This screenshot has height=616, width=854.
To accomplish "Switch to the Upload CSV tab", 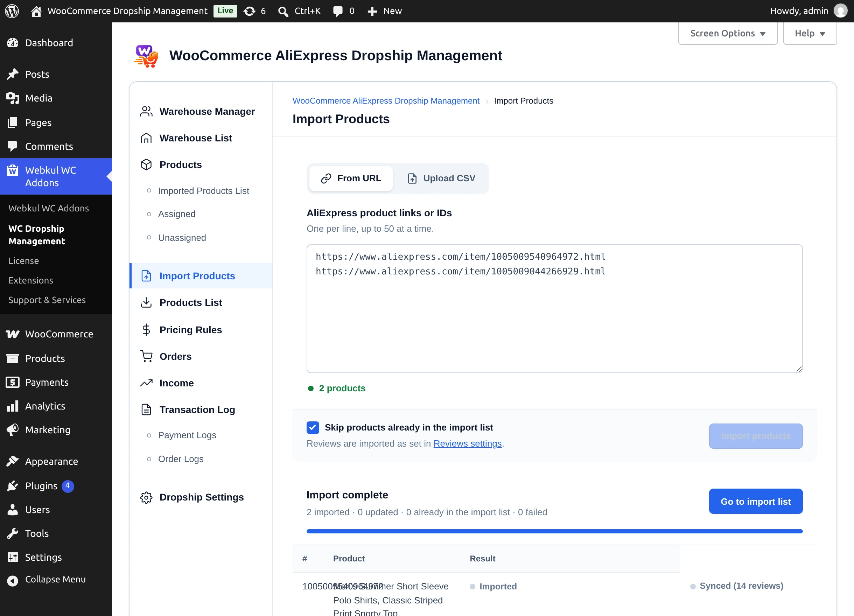I will pos(441,178).
